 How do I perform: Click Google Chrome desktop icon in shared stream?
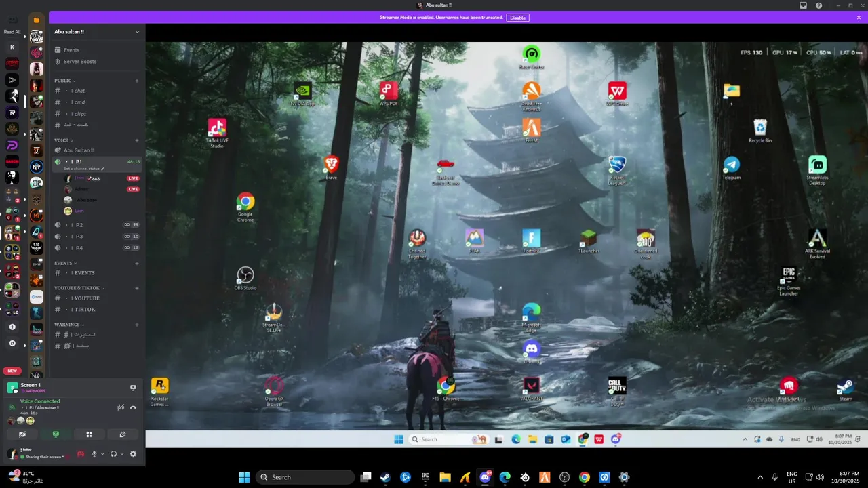245,201
